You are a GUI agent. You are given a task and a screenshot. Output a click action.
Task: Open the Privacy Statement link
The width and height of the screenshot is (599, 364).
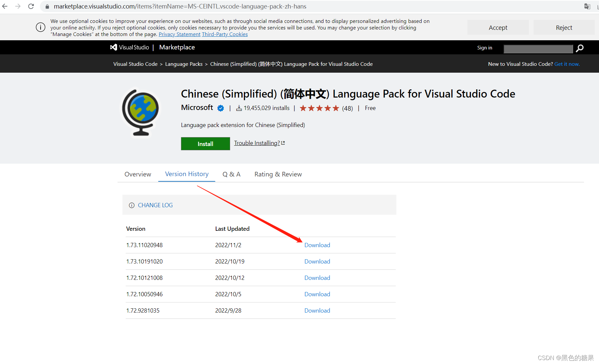(179, 34)
